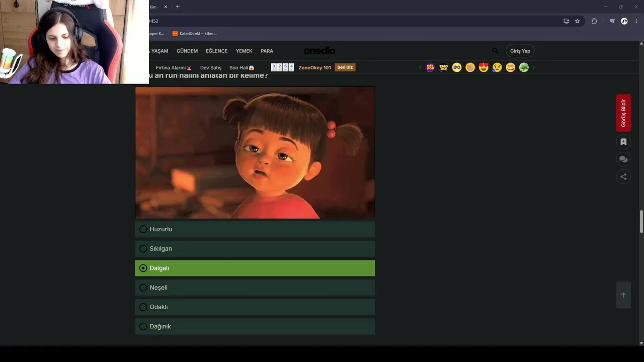This screenshot has height=362, width=644.
Task: Open the Emo Jile category icon
Action: tap(443, 67)
